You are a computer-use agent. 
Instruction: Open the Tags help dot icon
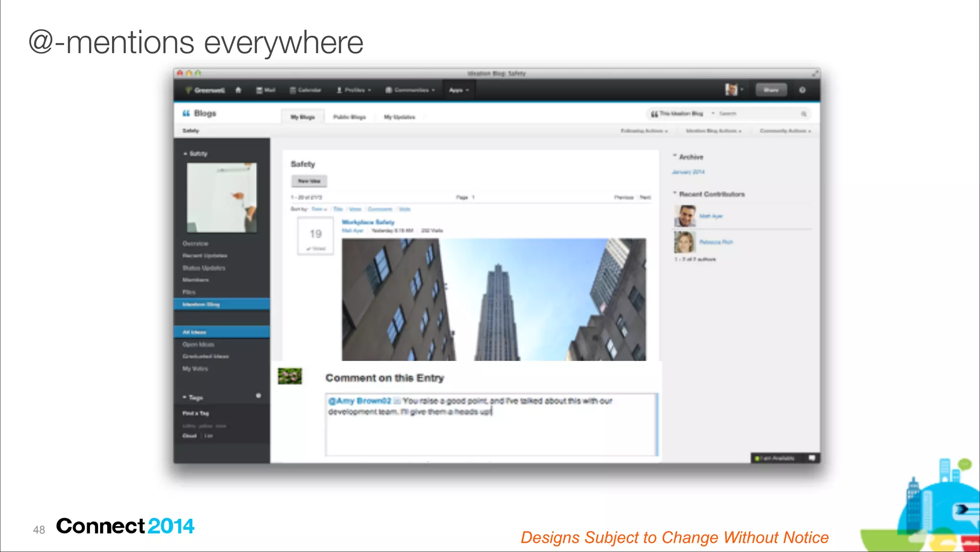click(258, 395)
